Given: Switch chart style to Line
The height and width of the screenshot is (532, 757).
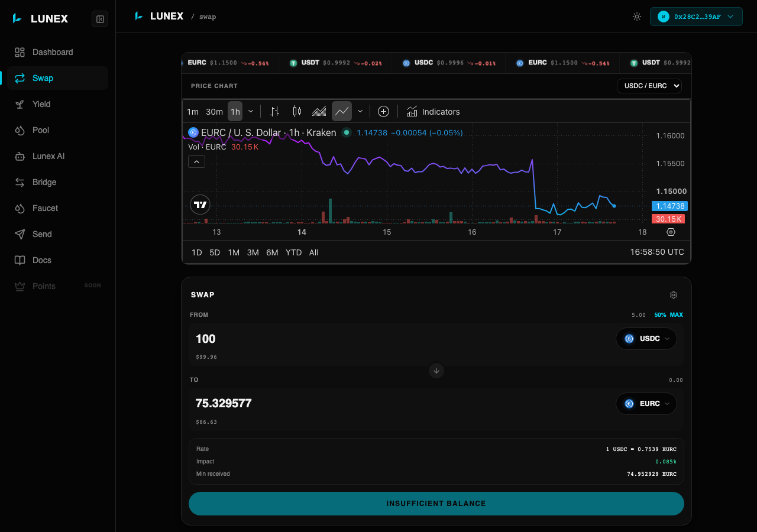Looking at the screenshot, I should [342, 111].
